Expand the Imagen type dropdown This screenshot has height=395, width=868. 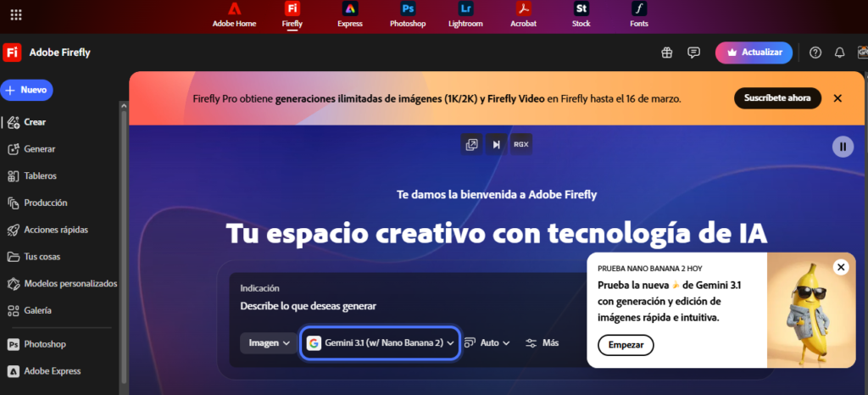tap(270, 343)
